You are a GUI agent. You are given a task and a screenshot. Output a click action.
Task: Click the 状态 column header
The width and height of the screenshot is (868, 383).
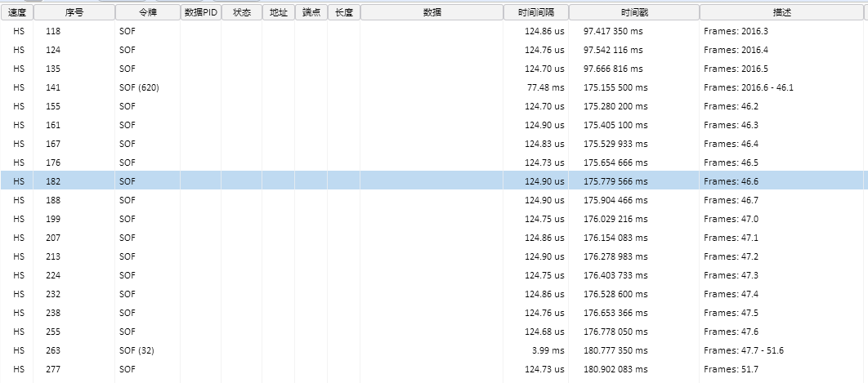(x=241, y=12)
